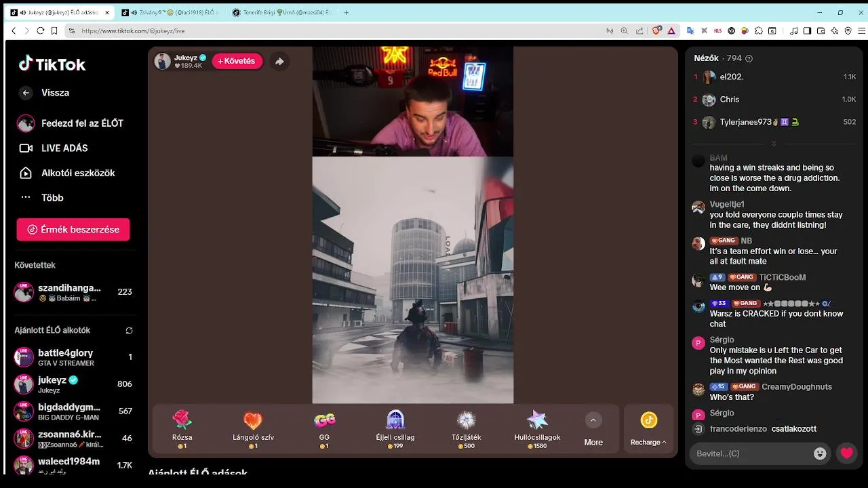Send a Rózsa gift
Viewport: 868px width, 488px height.
click(x=182, y=429)
